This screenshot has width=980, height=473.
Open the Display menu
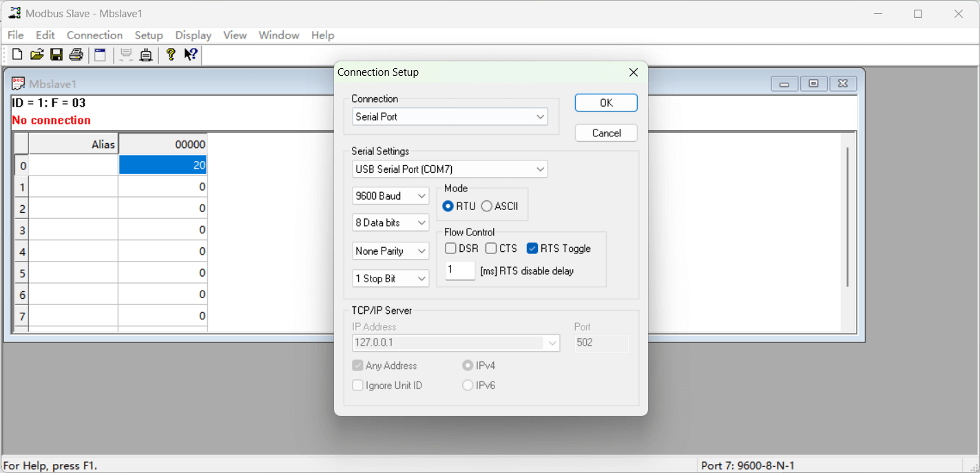click(193, 35)
